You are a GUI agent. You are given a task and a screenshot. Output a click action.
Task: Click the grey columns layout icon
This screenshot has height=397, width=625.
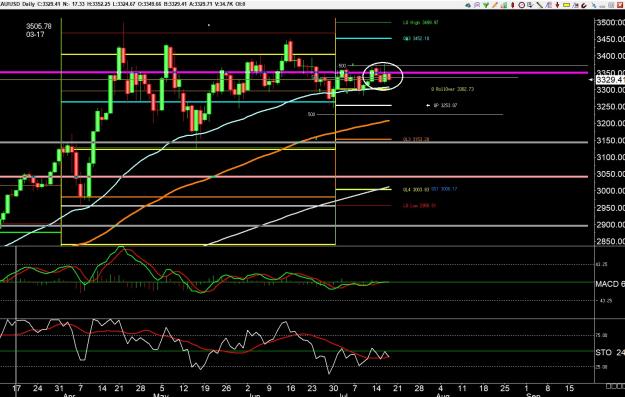(x=611, y=5)
